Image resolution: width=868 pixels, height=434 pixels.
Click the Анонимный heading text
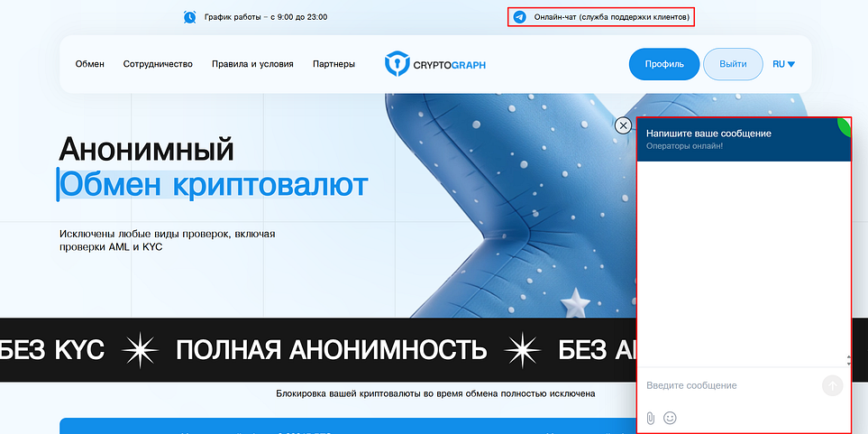[x=147, y=149]
